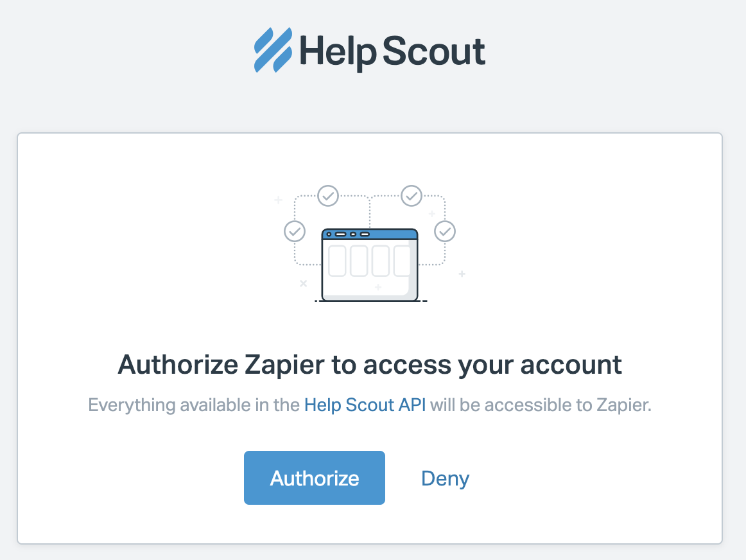Click the blue Help Scout logo icon
The height and width of the screenshot is (560, 746).
273,49
